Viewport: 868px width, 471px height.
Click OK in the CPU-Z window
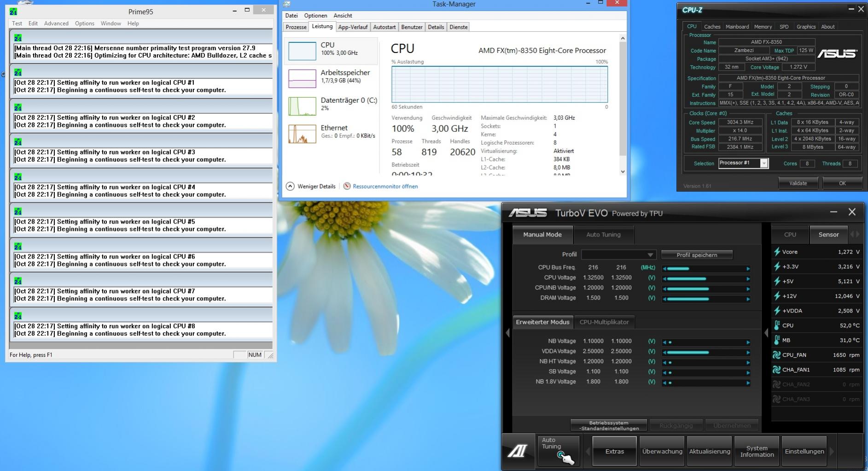click(842, 183)
